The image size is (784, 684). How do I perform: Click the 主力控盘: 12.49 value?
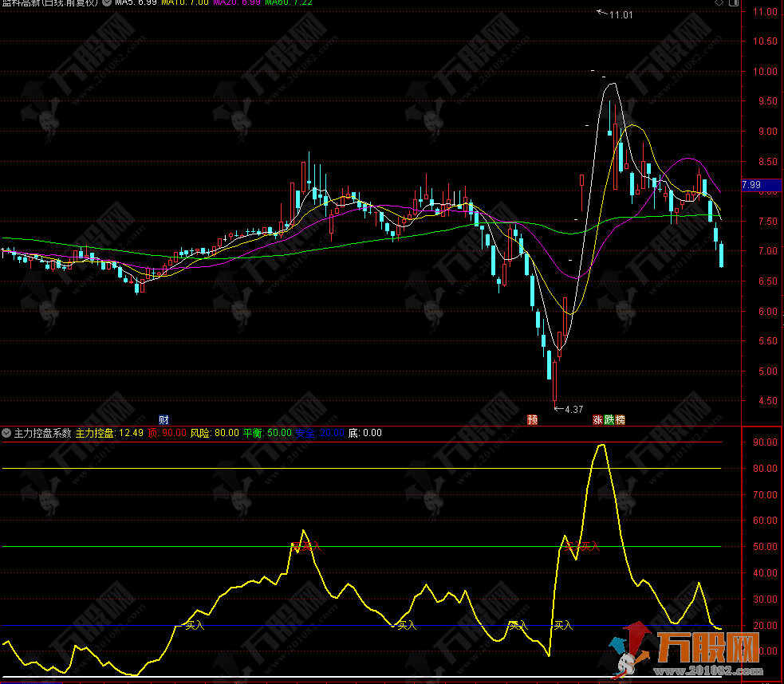[x=109, y=433]
